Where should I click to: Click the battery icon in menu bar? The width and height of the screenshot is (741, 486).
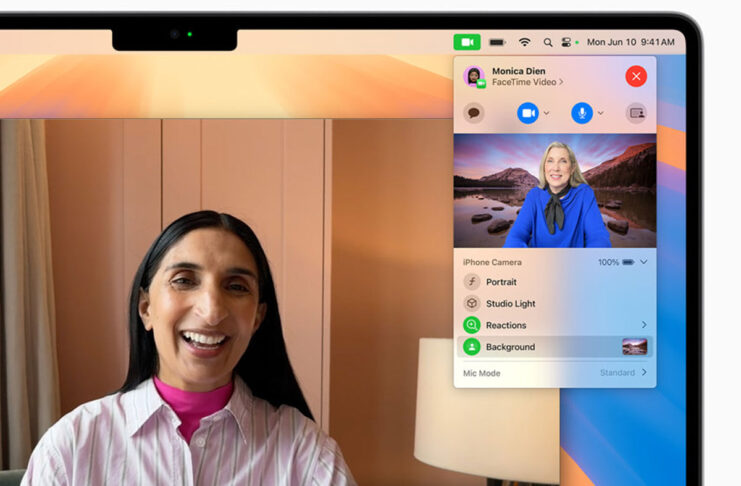[x=497, y=43]
